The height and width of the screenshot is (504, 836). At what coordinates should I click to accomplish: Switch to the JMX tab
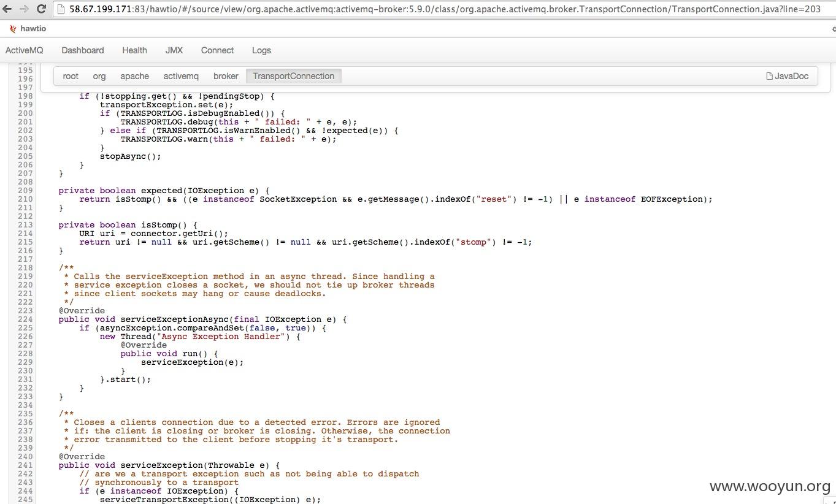point(174,50)
